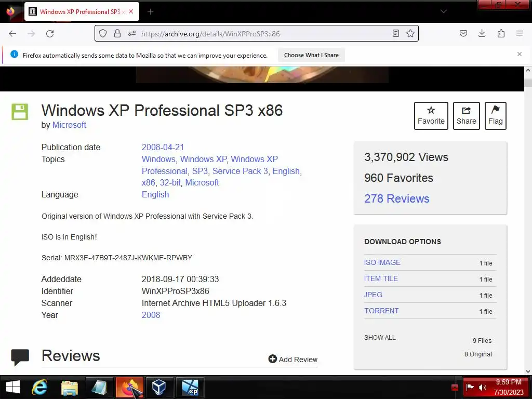Open a new tab with plus button
532x399 pixels.
[151, 12]
